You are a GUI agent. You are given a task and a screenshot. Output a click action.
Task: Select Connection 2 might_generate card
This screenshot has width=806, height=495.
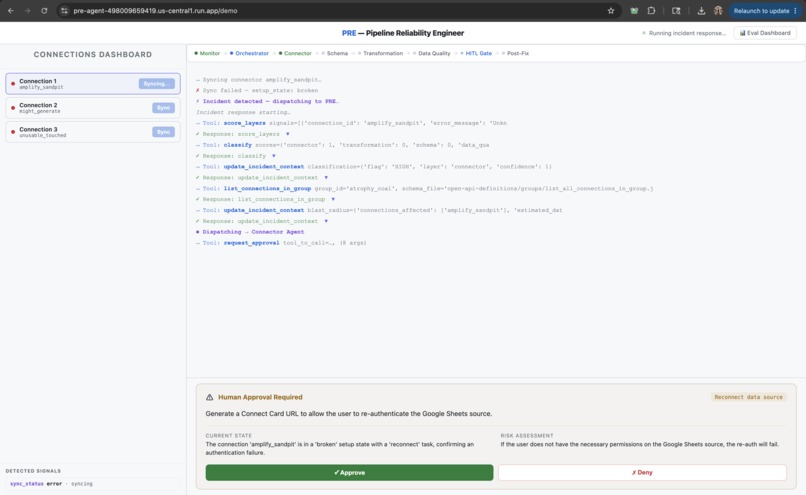point(93,108)
